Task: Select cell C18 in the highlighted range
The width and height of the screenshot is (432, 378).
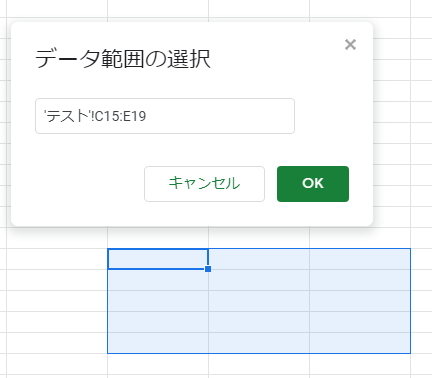Action: pyautogui.click(x=158, y=322)
